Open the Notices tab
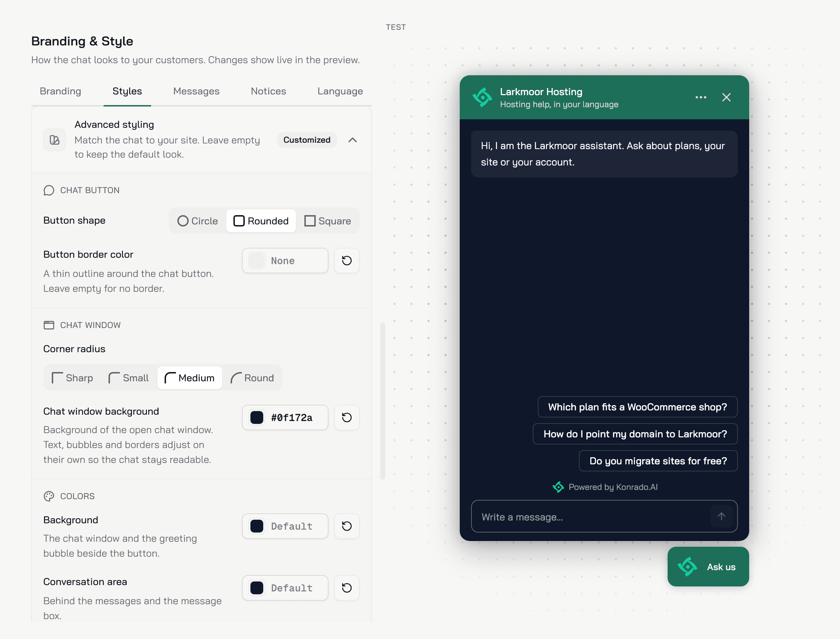This screenshot has height=639, width=840. (268, 91)
